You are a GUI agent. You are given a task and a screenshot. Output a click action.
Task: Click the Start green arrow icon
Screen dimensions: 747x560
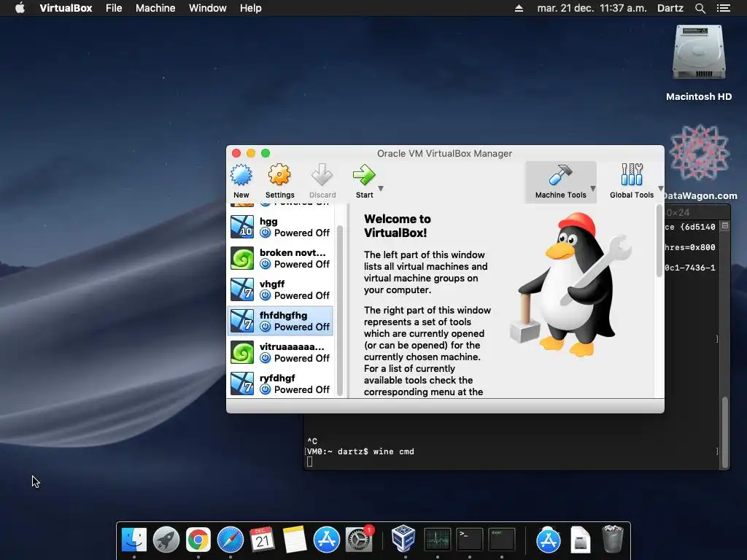point(364,175)
